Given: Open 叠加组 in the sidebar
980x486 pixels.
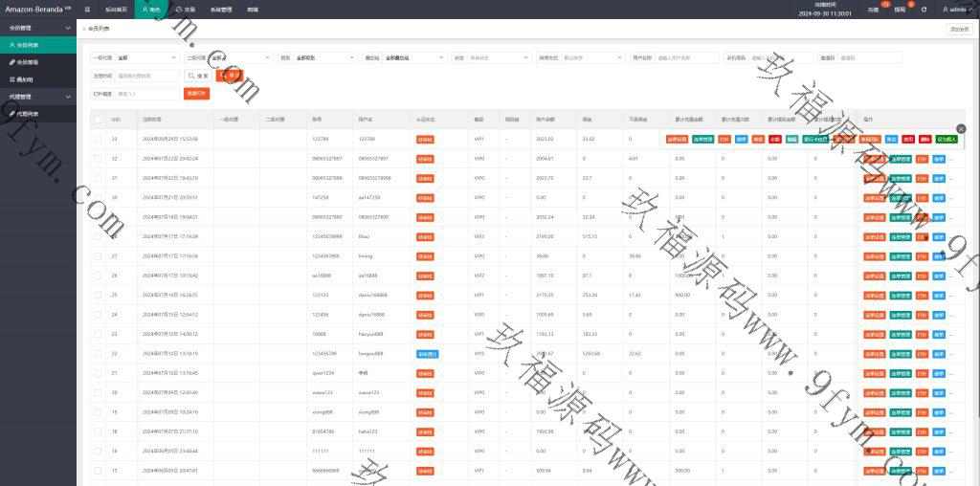Looking at the screenshot, I should pos(24,79).
